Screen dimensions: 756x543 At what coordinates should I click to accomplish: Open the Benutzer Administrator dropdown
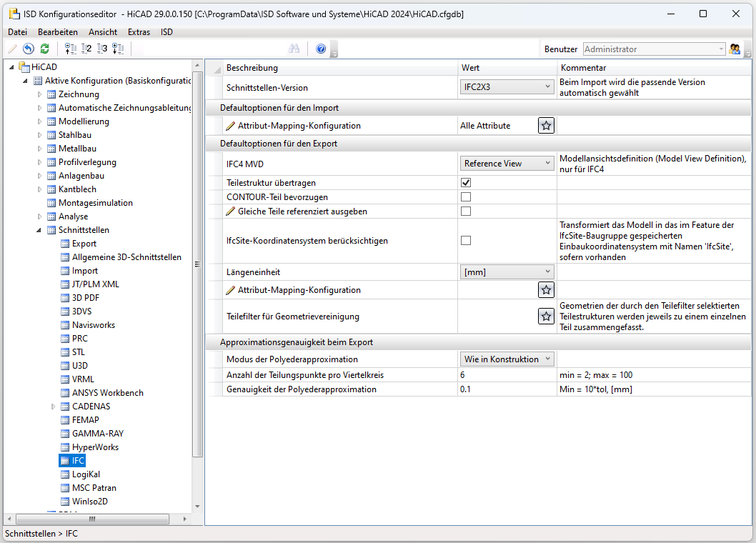click(655, 49)
